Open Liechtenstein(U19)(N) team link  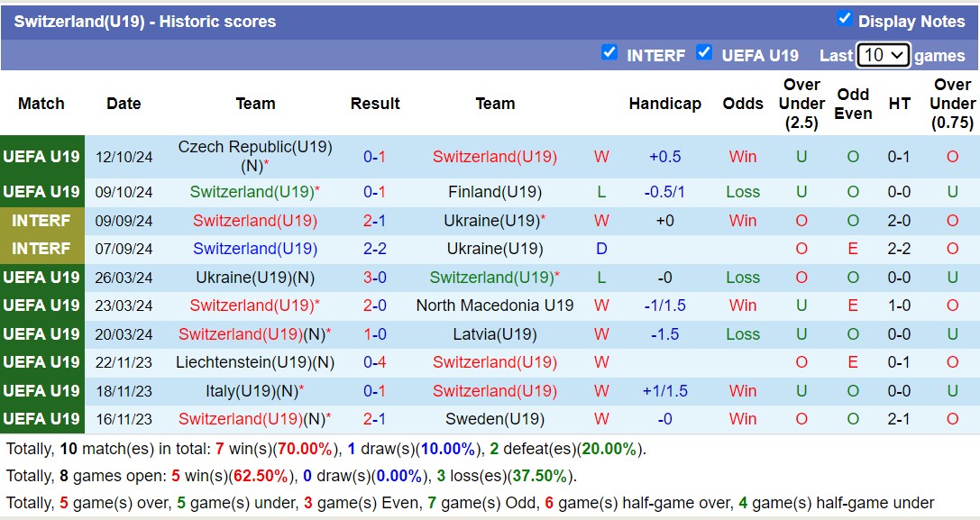coord(255,362)
